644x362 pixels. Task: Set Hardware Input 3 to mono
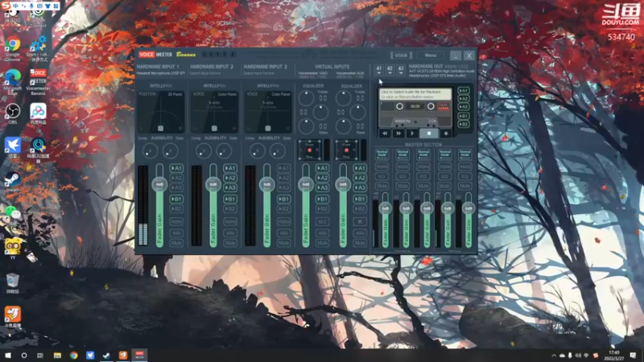[284, 222]
